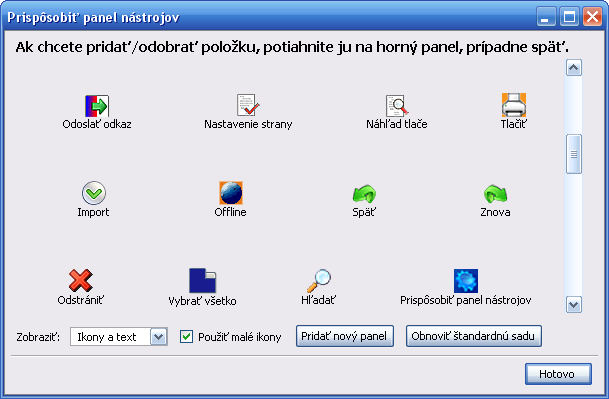This screenshot has width=609, height=399.
Task: Pick the Náhľad tlače preview icon
Action: click(x=397, y=106)
